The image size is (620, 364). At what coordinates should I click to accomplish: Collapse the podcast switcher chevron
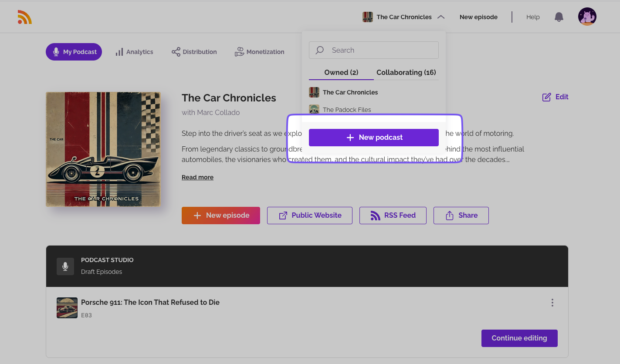pyautogui.click(x=441, y=17)
